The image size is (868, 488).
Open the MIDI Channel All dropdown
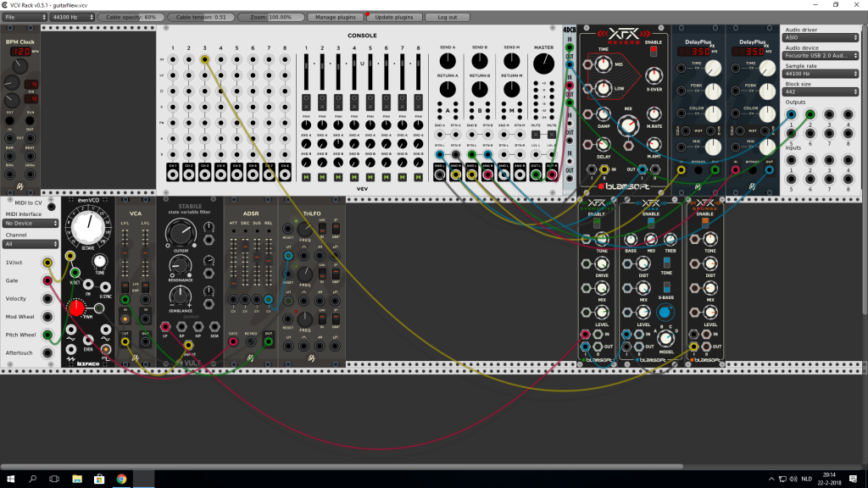pyautogui.click(x=31, y=244)
